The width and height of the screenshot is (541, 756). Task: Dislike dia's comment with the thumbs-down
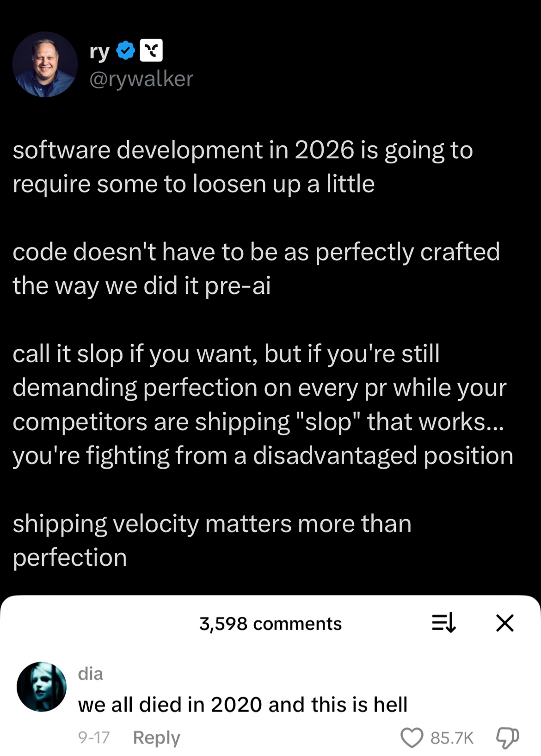(x=507, y=738)
